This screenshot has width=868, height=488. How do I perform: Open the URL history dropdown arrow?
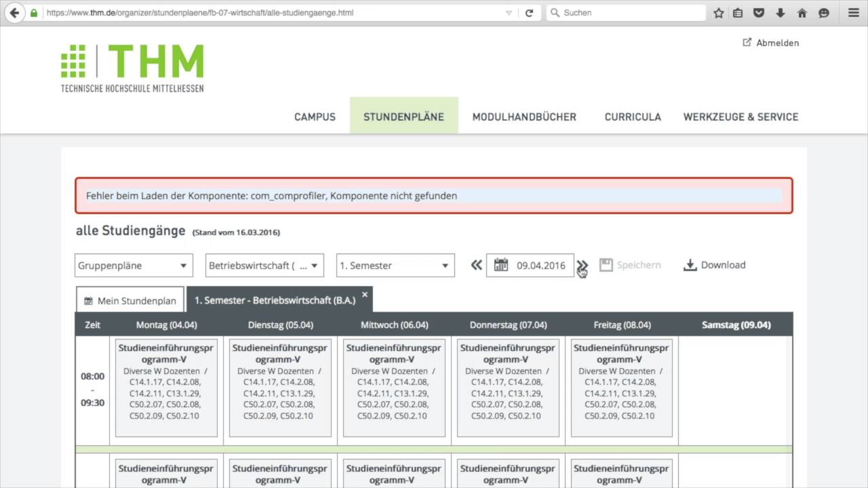coord(509,13)
